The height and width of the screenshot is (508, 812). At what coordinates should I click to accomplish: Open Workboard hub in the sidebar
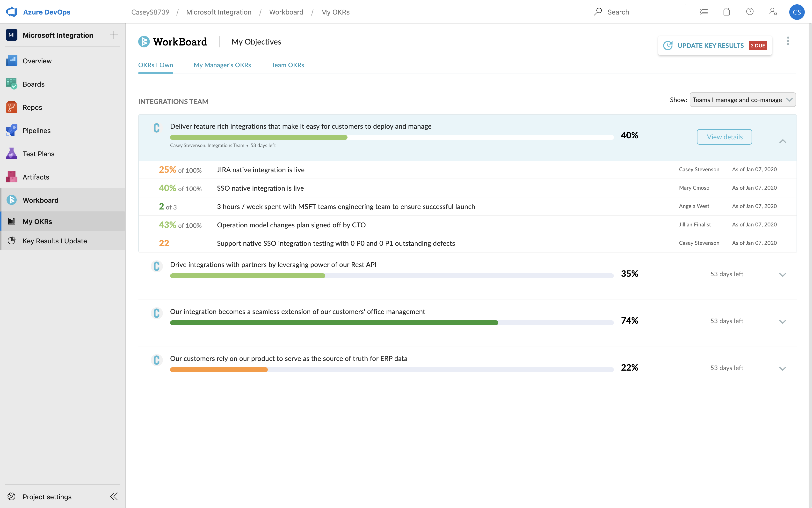pos(63,200)
